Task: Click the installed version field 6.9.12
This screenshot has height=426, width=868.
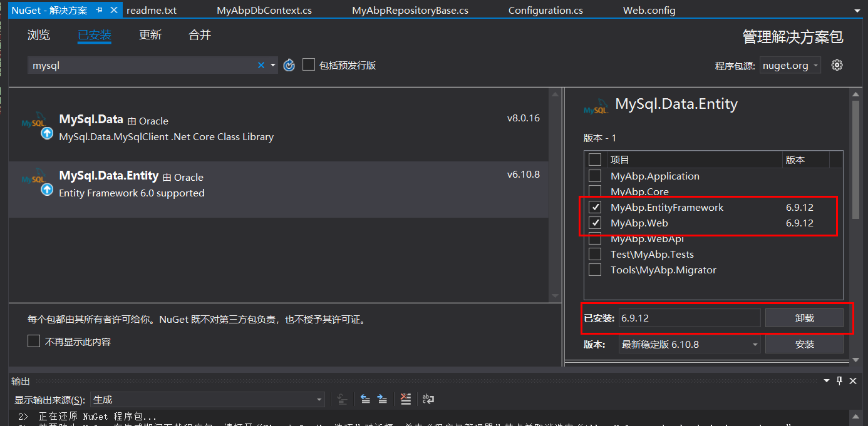Action: coord(690,318)
